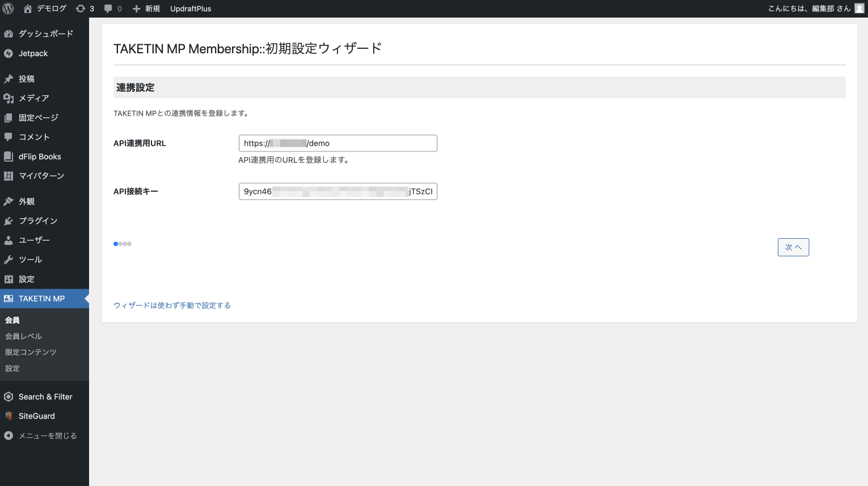Open the 会員レベル submenu item

click(23, 336)
